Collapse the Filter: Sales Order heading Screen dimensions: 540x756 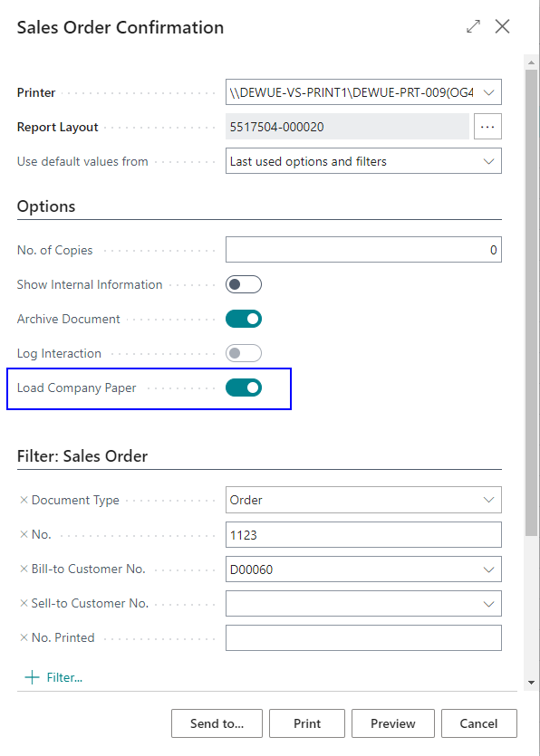point(82,456)
